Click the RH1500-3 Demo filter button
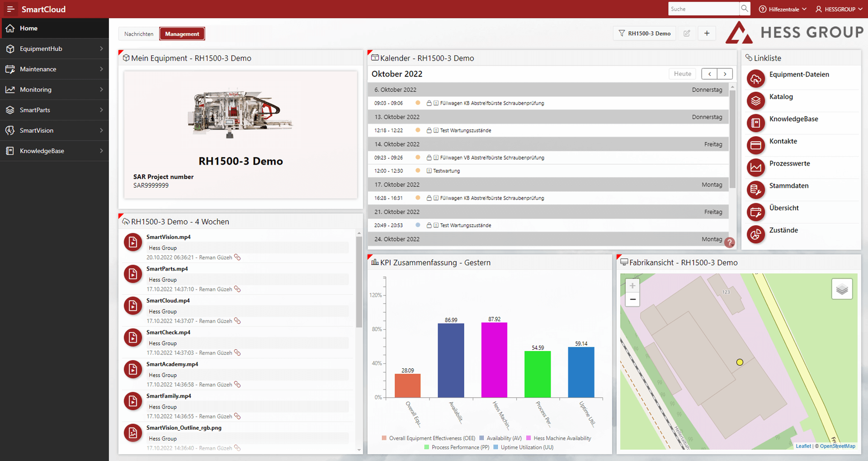 [x=645, y=33]
